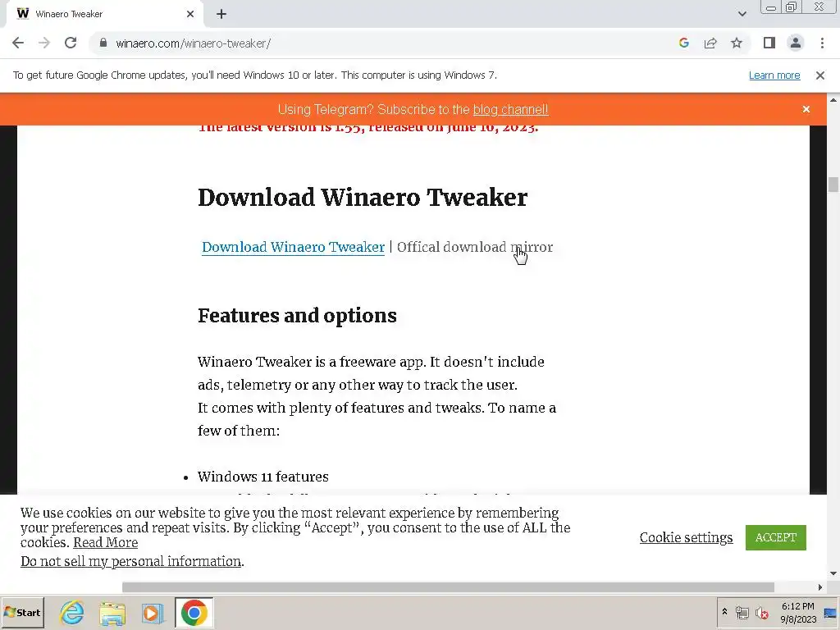Select the Chrome taskbar button
Viewport: 840px width, 630px height.
pos(194,612)
